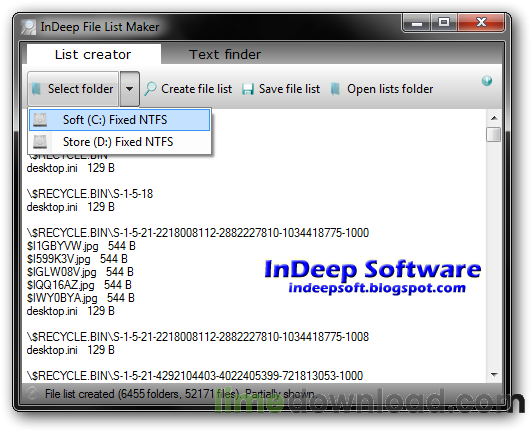Click the File list created status text
This screenshot has width=532, height=432.
(180, 394)
